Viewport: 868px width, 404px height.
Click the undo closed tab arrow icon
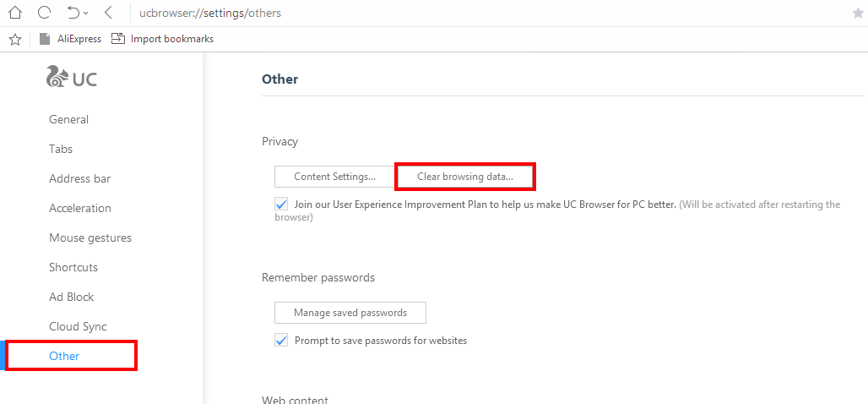click(73, 13)
